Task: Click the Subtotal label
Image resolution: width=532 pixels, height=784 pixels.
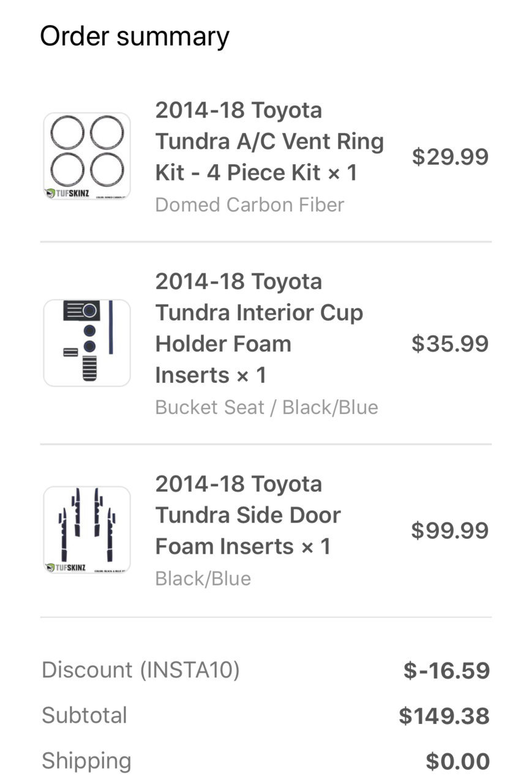Action: [x=84, y=715]
